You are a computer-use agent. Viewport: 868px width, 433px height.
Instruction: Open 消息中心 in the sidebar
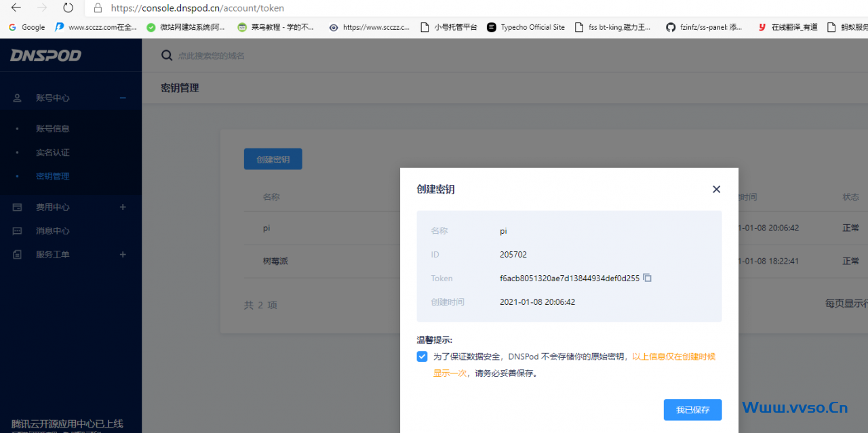[53, 231]
